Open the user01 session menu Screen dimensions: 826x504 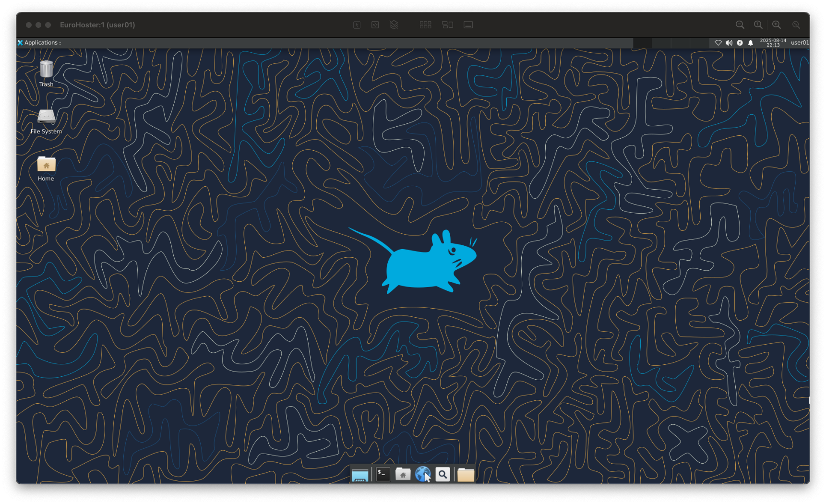[800, 43]
